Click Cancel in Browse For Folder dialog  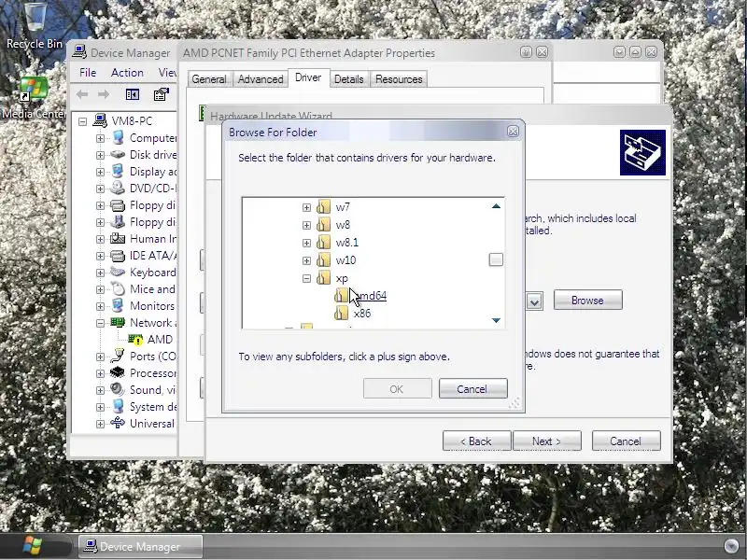pyautogui.click(x=472, y=388)
